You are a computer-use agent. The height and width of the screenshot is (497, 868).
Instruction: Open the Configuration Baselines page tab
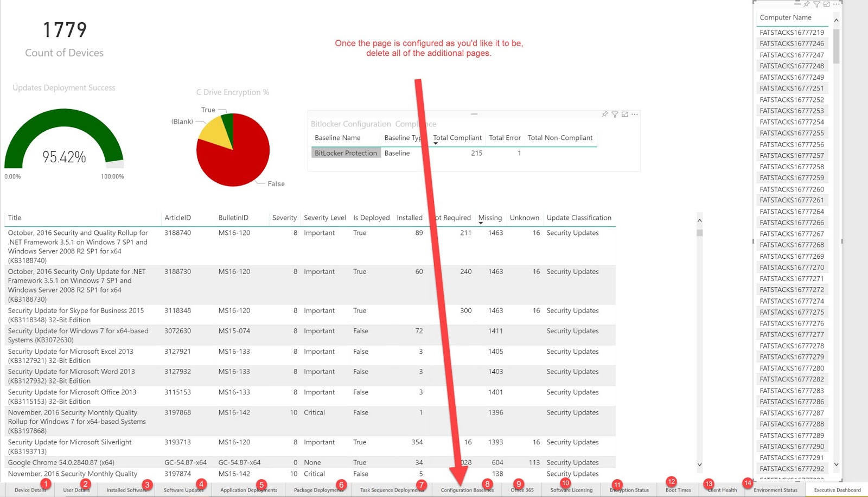point(467,490)
